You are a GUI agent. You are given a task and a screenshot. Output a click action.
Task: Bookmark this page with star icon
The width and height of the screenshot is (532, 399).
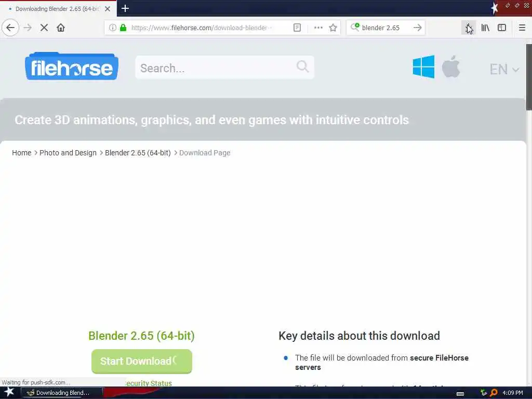333,28
